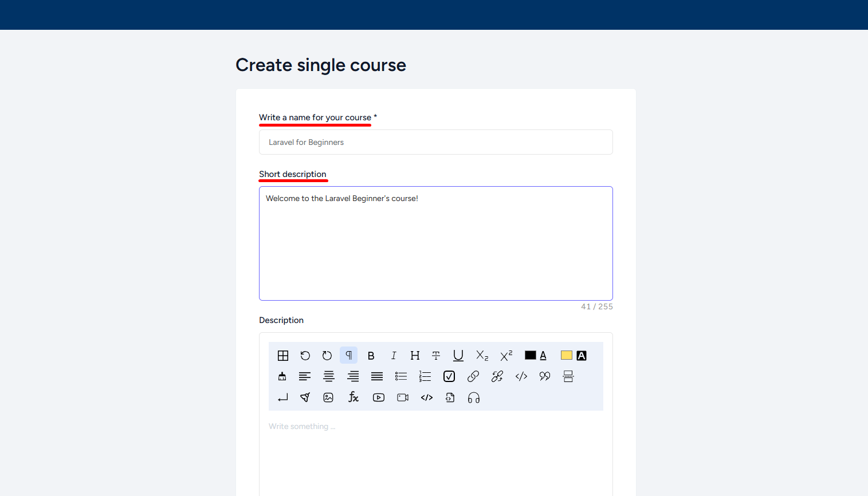Screen dimensions: 868x496
Task: Insert a bulleted list
Action: 401,376
